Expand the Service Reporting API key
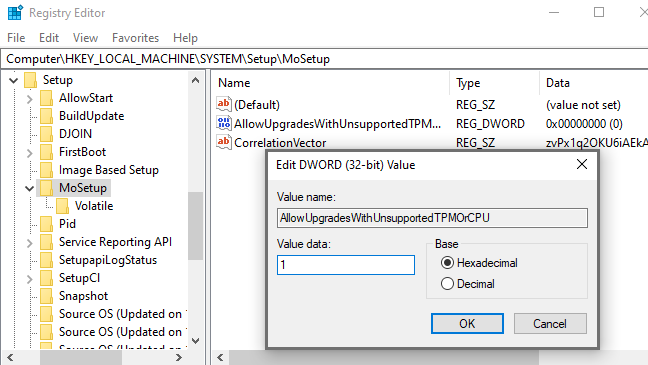This screenshot has height=365, width=648. coord(29,243)
